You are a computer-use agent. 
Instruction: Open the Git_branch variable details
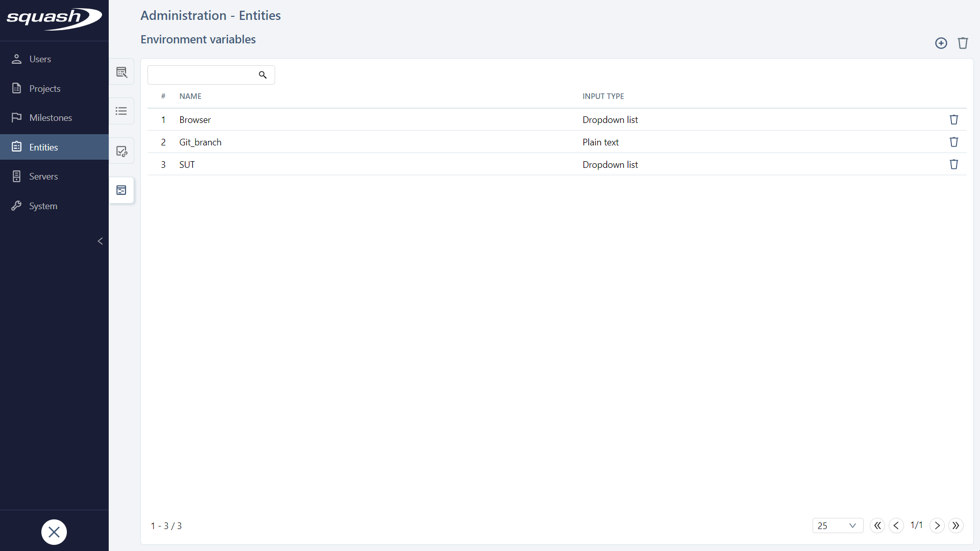click(200, 142)
